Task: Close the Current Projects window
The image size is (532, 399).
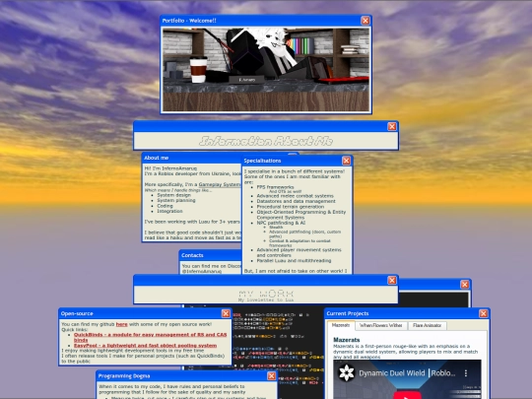Action: (x=484, y=313)
